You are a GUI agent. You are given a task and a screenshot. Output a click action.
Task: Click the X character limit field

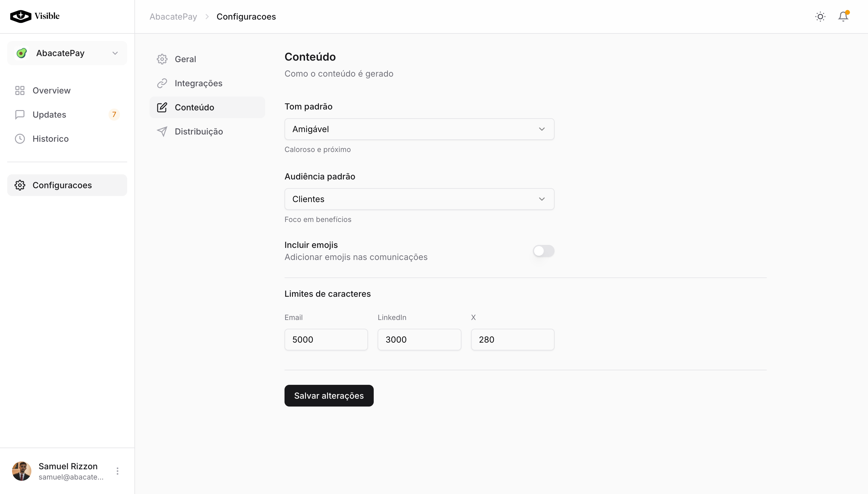[x=512, y=340]
